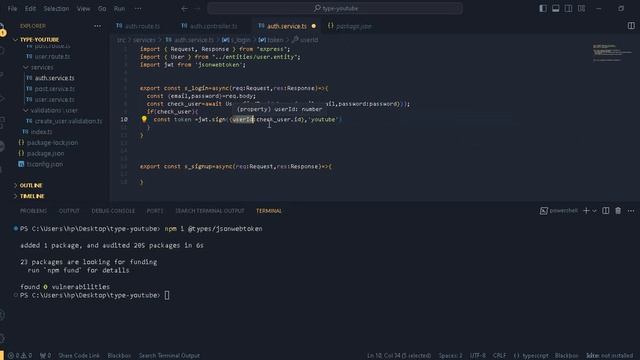Screen dimensions: 640x360
Task: Open package-lock.json in explorer
Action: point(52,143)
